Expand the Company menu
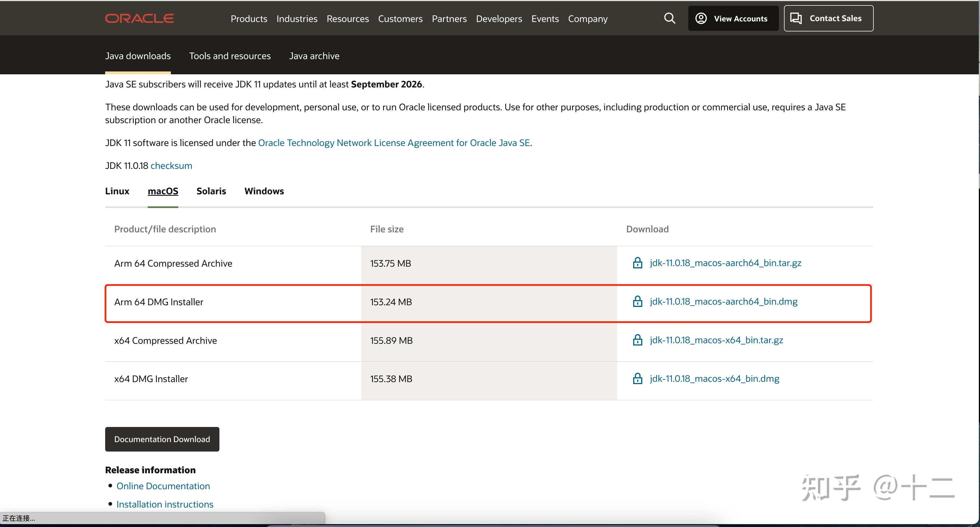 tap(588, 19)
